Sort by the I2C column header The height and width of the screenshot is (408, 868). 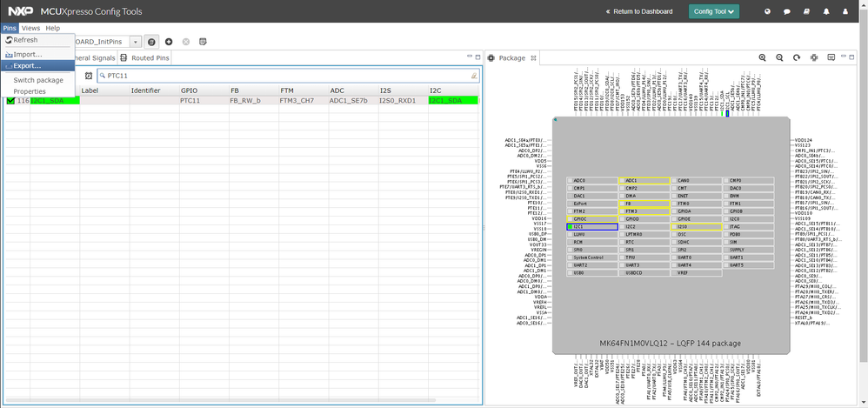coord(452,90)
